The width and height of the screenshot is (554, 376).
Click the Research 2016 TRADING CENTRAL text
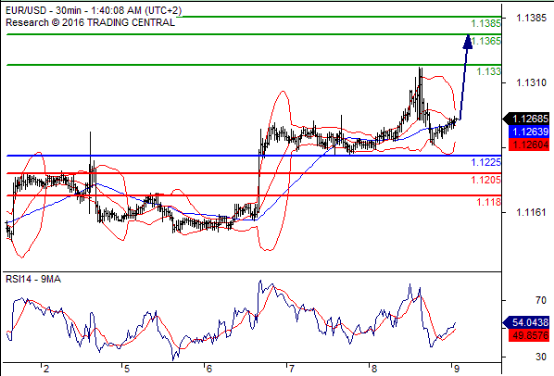90,23
